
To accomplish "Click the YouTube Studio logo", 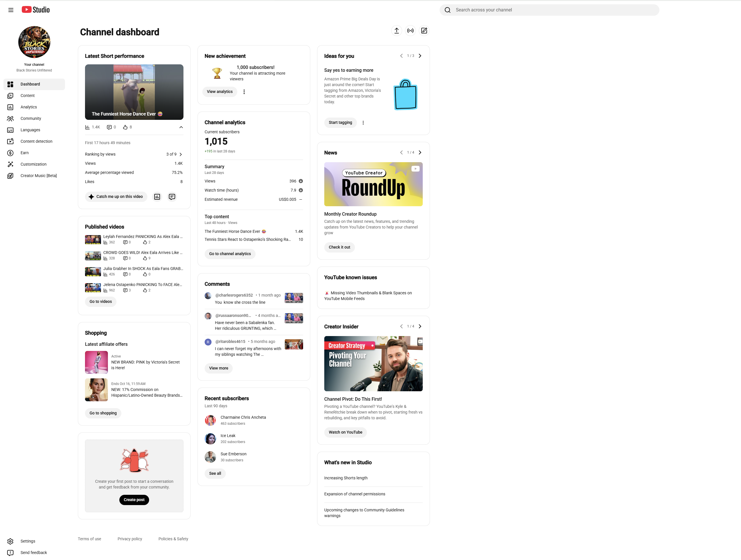I will coord(35,10).
